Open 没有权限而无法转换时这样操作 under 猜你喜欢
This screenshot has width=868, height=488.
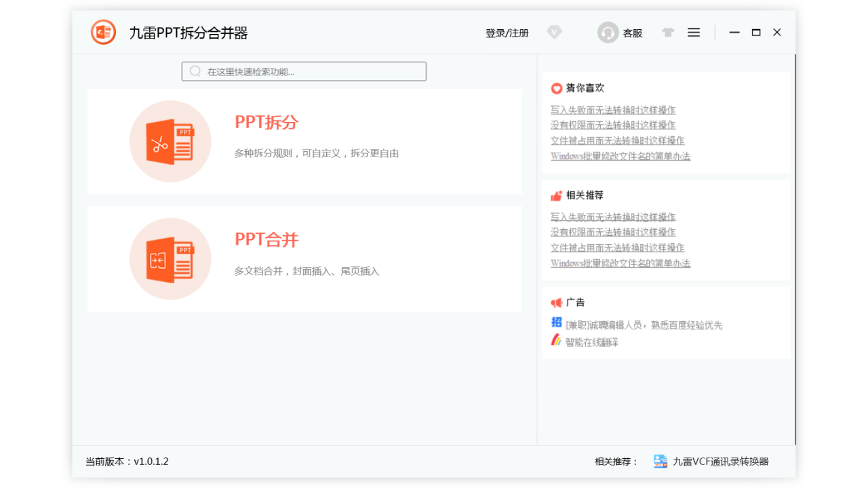point(613,125)
